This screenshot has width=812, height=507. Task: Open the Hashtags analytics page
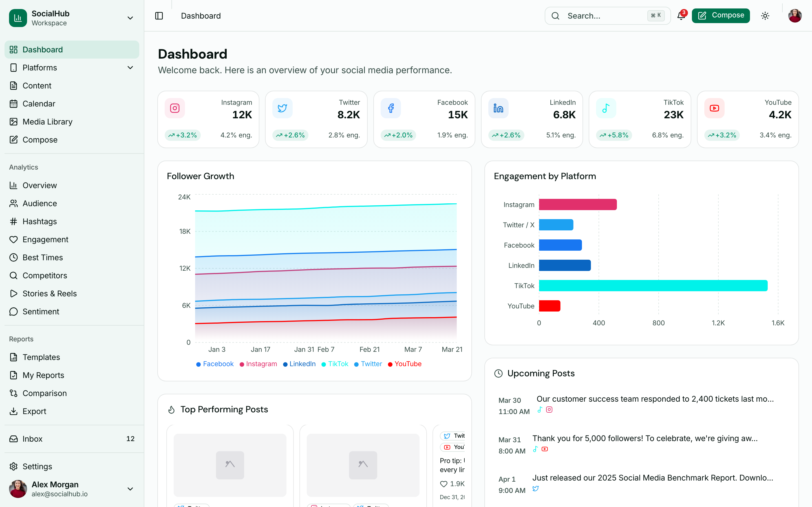(40, 221)
